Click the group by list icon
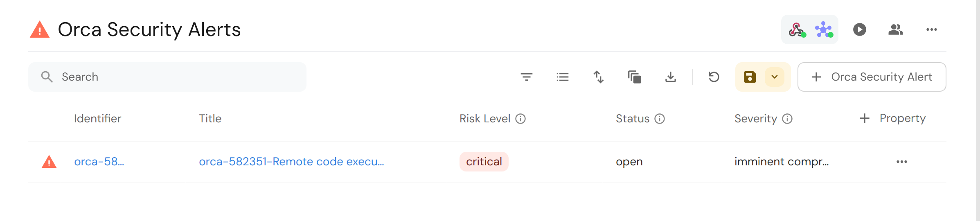This screenshot has height=221, width=980. tap(562, 77)
